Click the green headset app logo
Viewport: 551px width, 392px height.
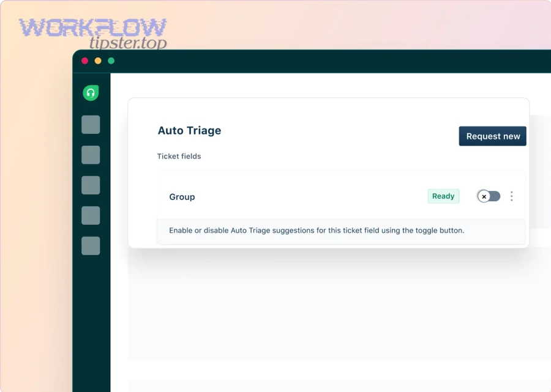(x=91, y=92)
